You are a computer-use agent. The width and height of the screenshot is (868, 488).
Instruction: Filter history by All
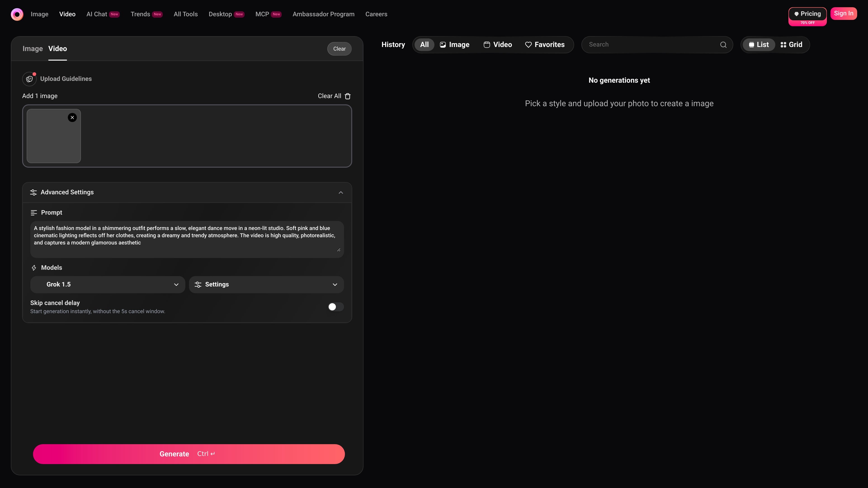[424, 45]
